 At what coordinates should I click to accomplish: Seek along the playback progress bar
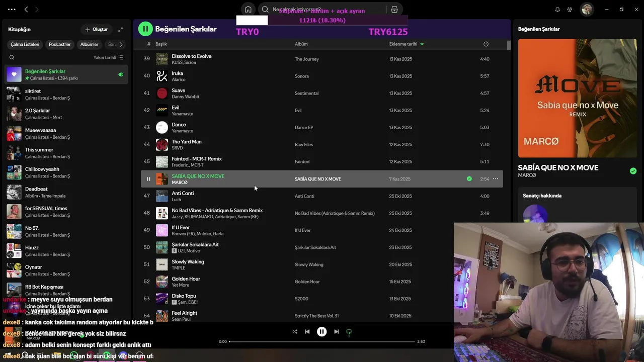click(322, 341)
